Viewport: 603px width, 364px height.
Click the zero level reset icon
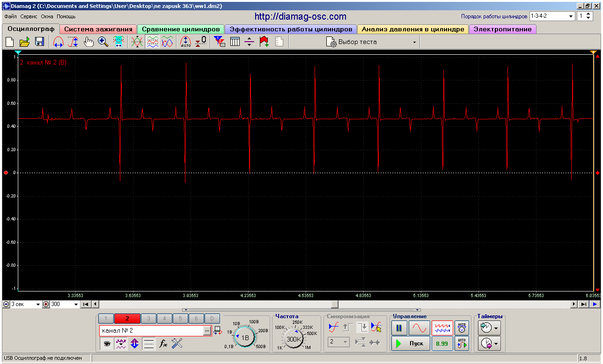coord(201,42)
